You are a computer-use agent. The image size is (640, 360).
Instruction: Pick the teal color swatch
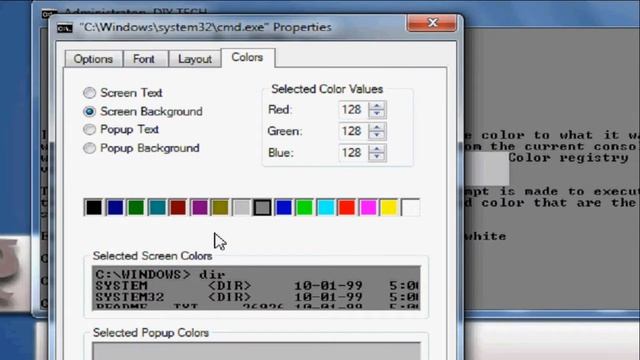[157, 207]
